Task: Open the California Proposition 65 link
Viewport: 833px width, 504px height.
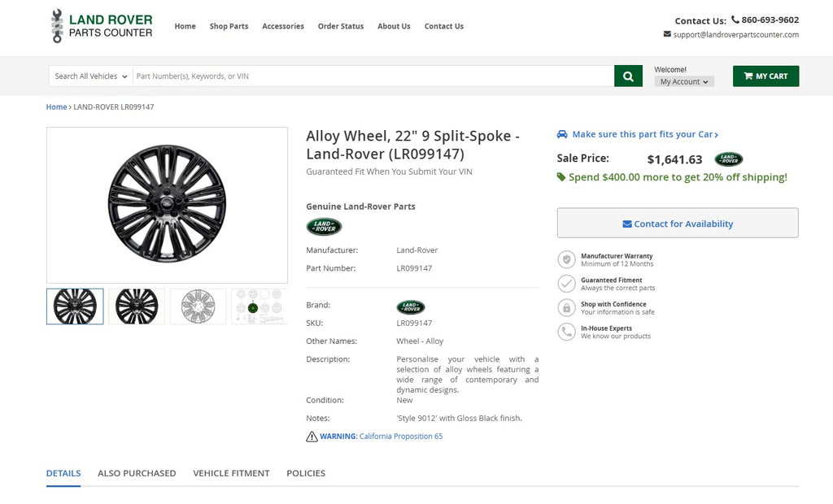Action: pos(401,437)
